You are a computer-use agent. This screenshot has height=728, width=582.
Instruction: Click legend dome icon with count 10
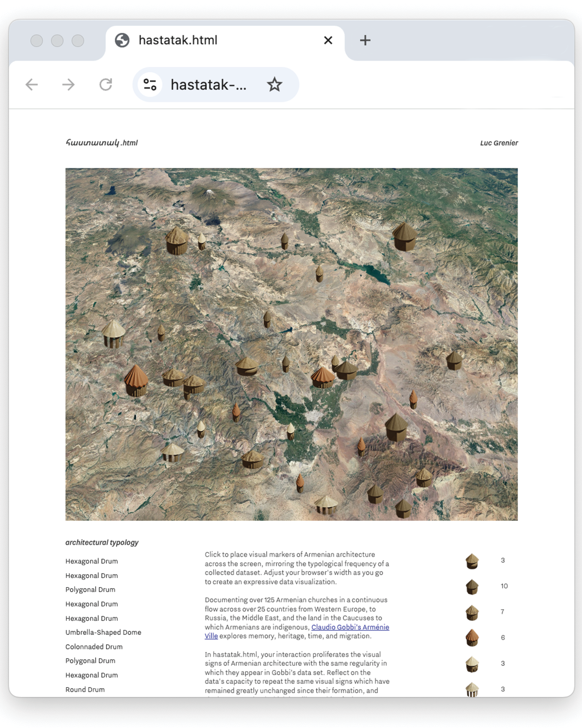pos(472,587)
